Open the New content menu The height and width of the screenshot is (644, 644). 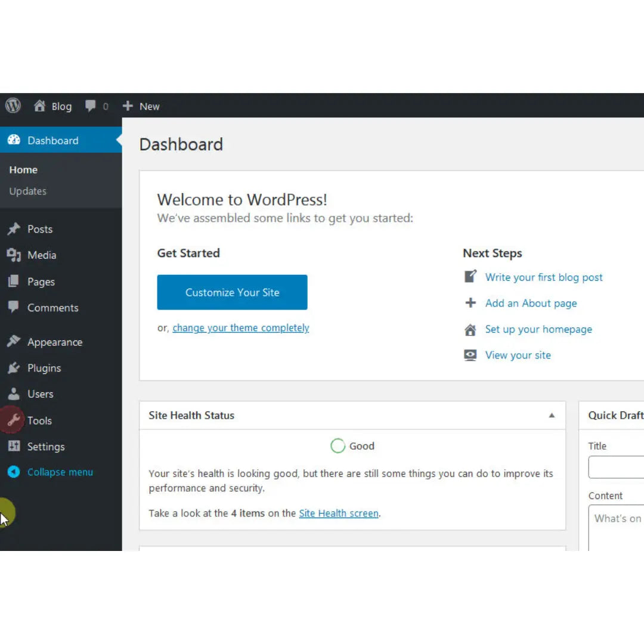point(141,106)
